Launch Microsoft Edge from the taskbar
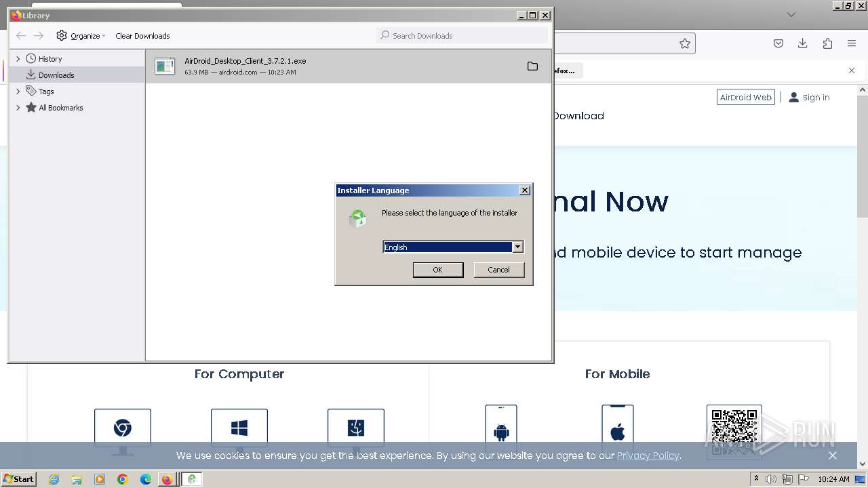 (x=146, y=479)
